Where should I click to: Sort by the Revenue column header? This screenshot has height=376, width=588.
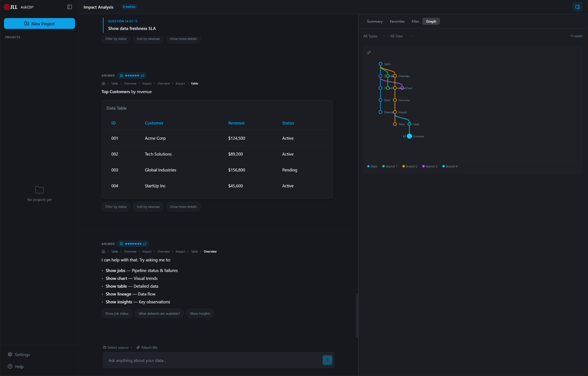[236, 123]
